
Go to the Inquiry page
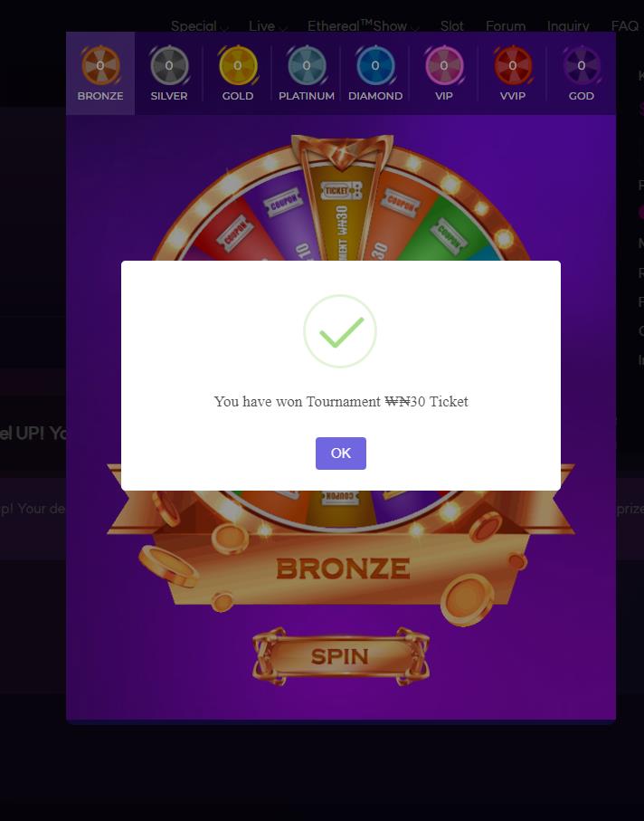tap(568, 25)
